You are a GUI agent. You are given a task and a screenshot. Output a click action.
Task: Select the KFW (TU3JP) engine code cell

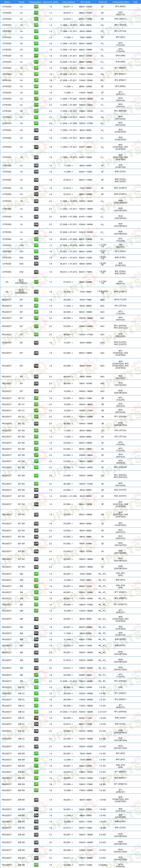[x=120, y=300]
